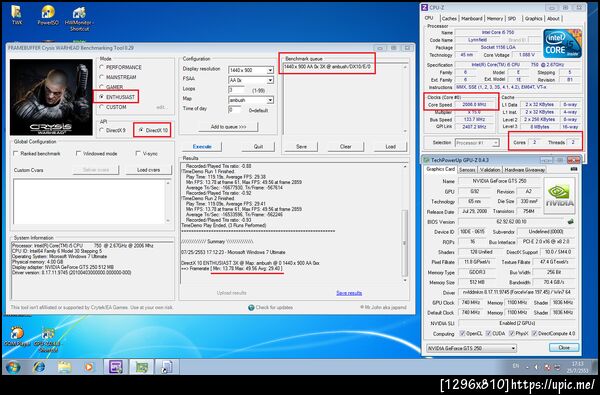Click inside the Custom Cvars text area

(89, 202)
